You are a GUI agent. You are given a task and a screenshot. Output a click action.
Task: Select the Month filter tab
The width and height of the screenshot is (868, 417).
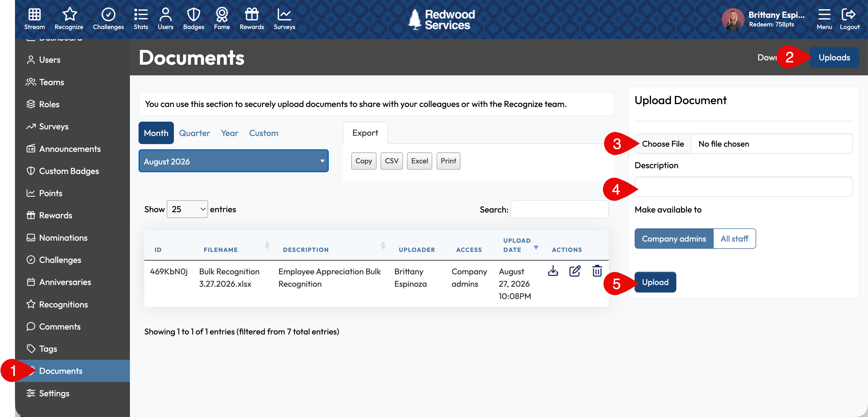pos(156,133)
